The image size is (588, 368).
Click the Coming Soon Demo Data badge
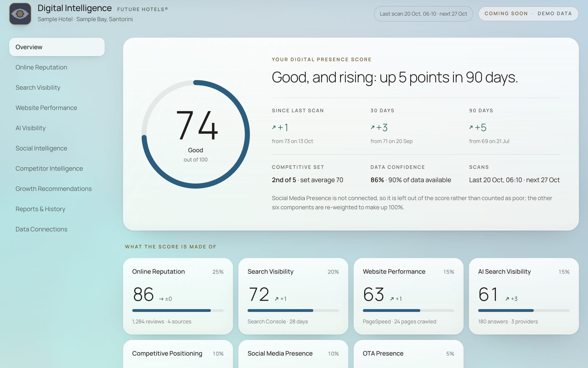pos(528,14)
